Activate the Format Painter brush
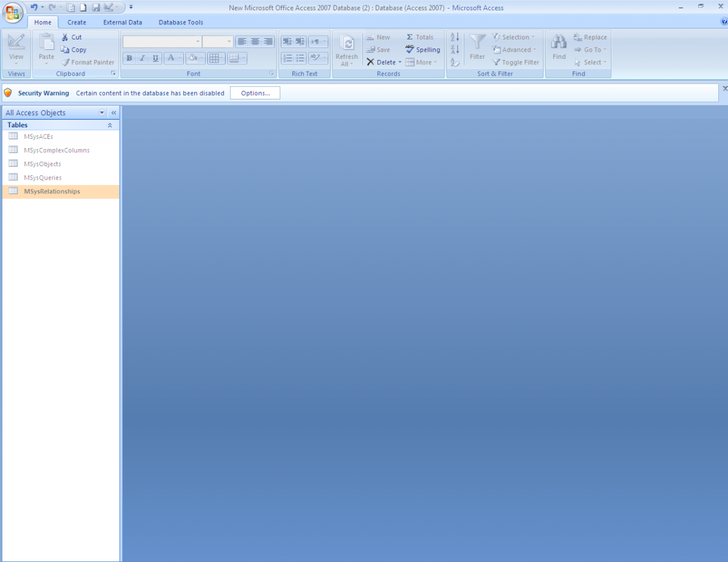The width and height of the screenshot is (728, 562). click(x=88, y=62)
